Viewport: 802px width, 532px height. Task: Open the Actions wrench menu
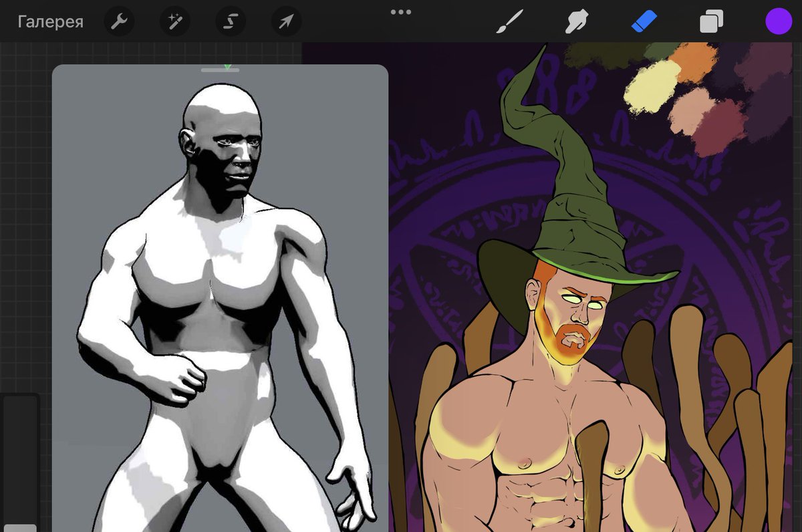pos(119,22)
